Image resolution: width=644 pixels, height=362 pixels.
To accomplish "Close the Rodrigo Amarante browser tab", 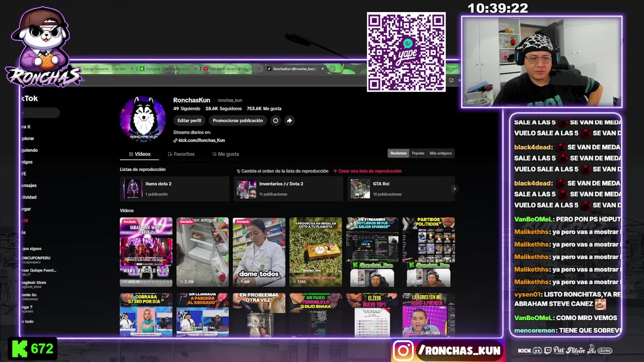I will coord(132,69).
